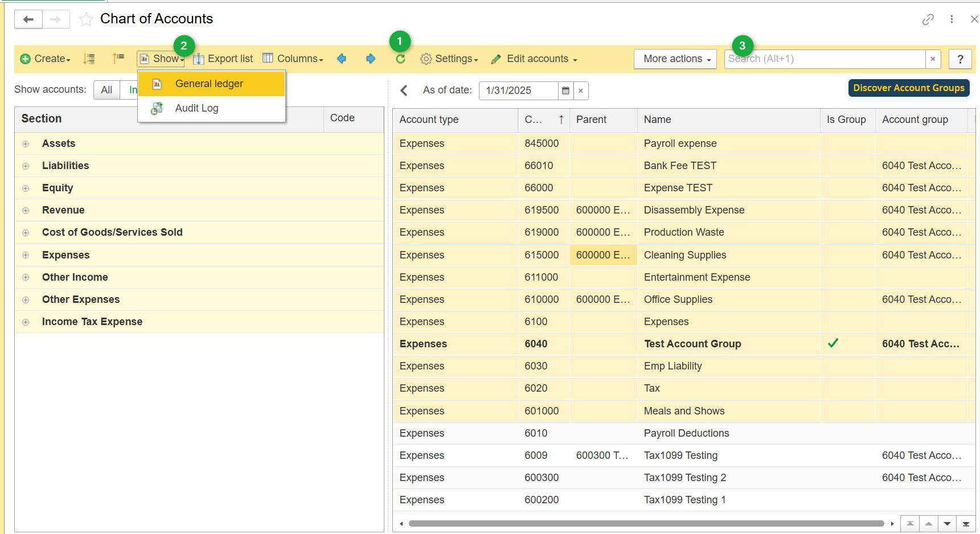Expand the Expenses section
The height and width of the screenshot is (534, 980).
coord(26,255)
